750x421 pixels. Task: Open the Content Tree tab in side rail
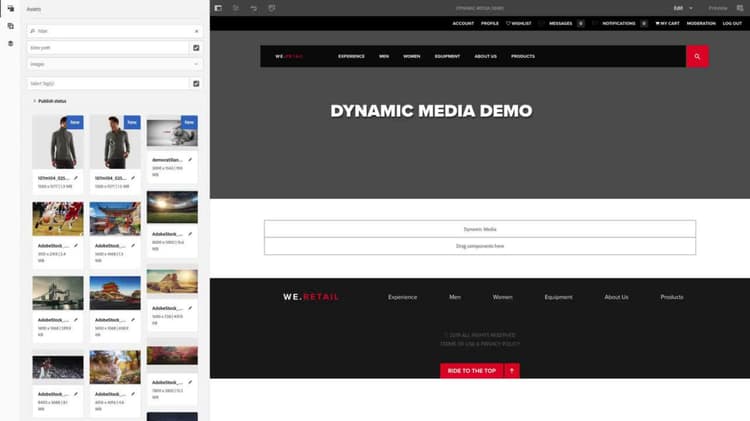click(11, 44)
